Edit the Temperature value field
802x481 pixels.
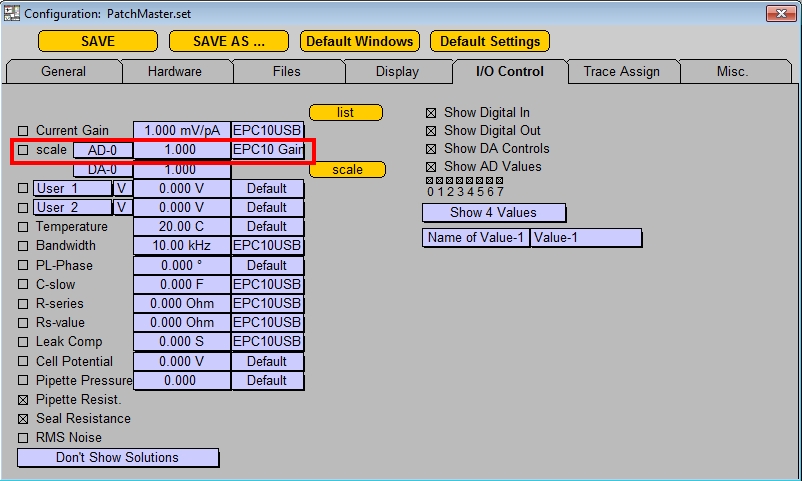click(181, 227)
